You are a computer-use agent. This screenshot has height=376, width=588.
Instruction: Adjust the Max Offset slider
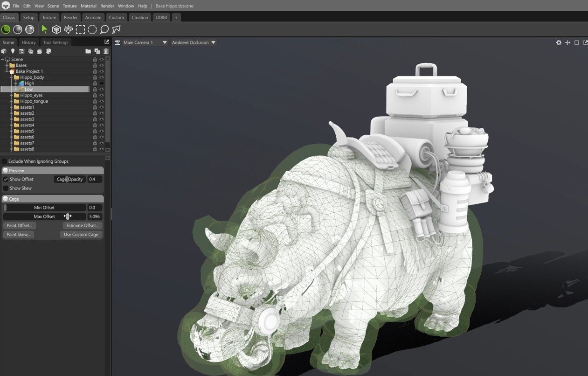[x=68, y=216]
